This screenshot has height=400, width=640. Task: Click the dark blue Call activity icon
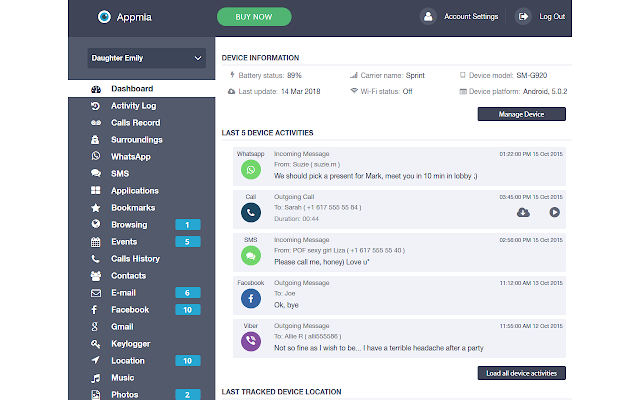(251, 213)
